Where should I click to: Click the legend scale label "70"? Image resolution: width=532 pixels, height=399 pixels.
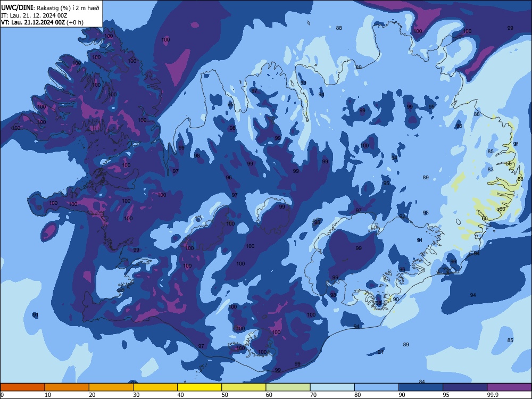click(313, 395)
